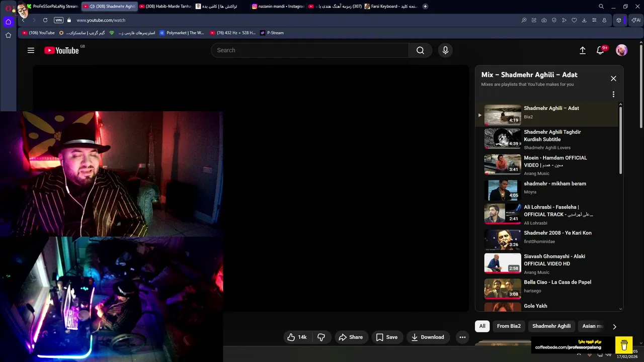The height and width of the screenshot is (362, 644).
Task: Select the From Bia2 filter chip
Action: click(x=509, y=326)
